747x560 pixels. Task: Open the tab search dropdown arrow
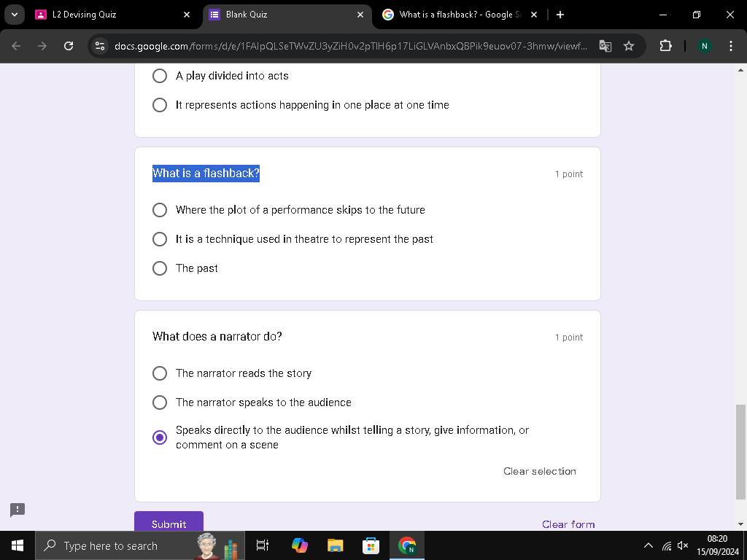coord(15,15)
